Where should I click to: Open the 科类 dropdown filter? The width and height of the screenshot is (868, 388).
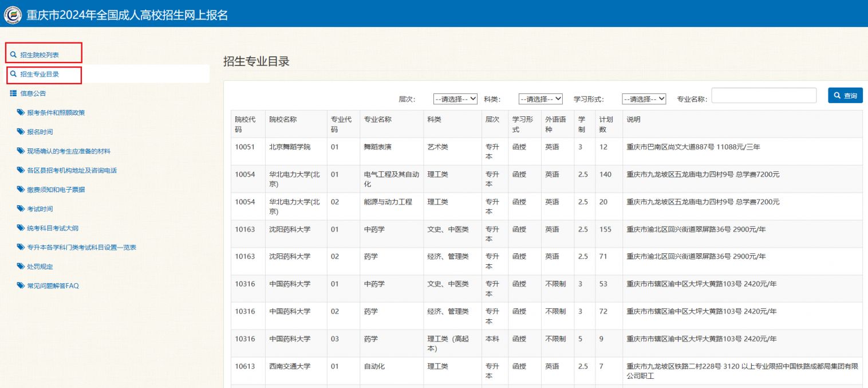pyautogui.click(x=541, y=99)
